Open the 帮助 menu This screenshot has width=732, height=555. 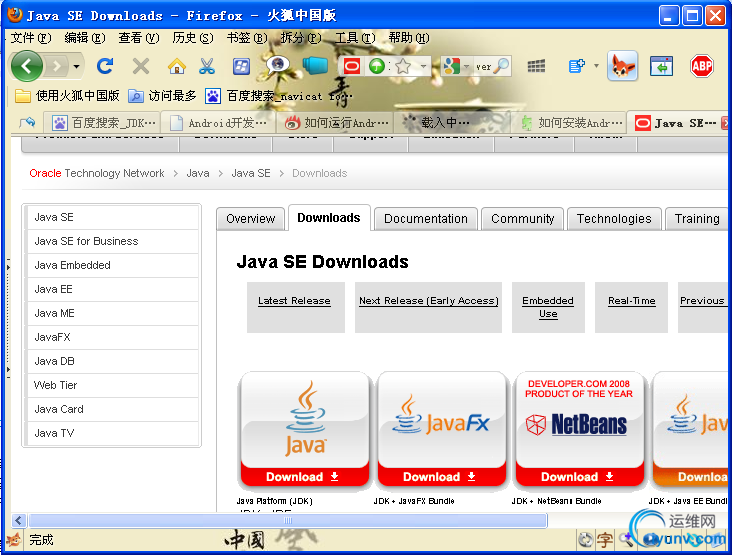coord(409,38)
